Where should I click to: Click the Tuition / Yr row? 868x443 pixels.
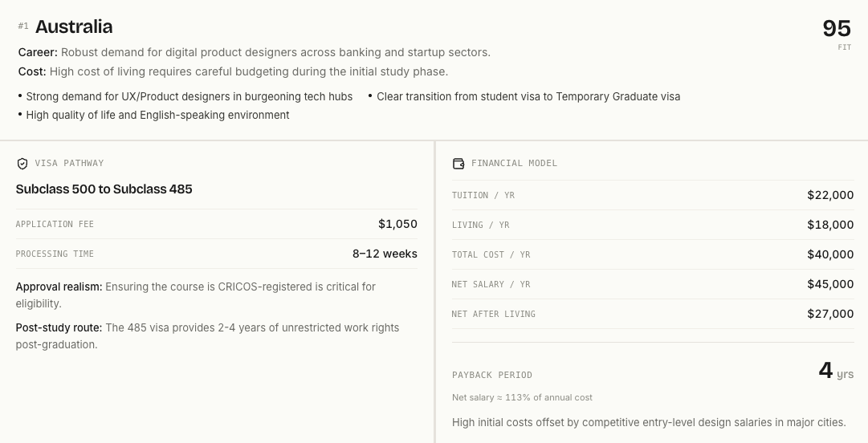653,195
